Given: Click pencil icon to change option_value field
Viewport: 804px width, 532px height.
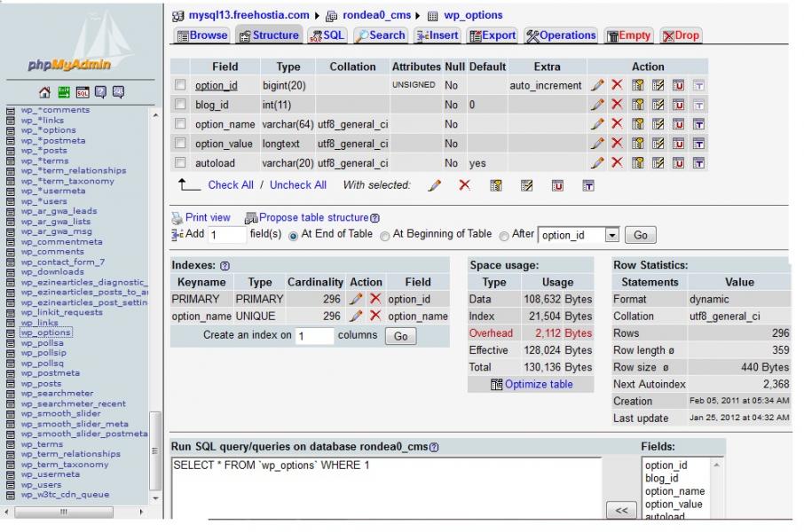Looking at the screenshot, I should coord(597,144).
